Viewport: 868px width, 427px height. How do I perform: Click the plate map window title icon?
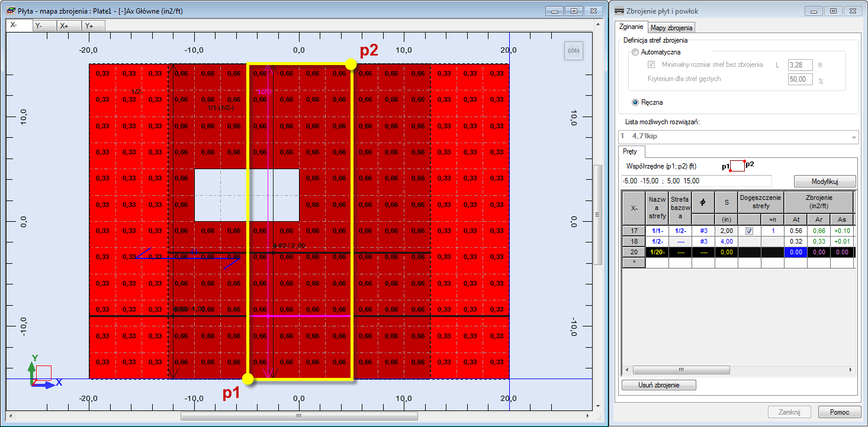pyautogui.click(x=11, y=10)
